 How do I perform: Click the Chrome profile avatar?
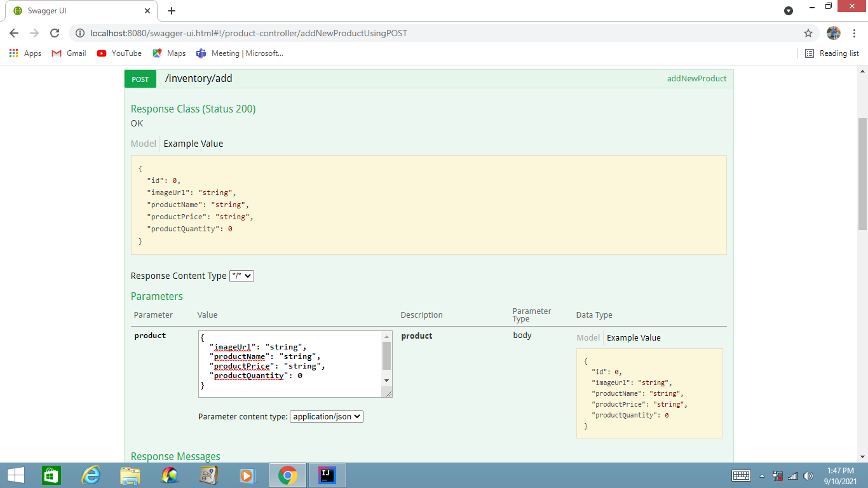click(x=833, y=33)
